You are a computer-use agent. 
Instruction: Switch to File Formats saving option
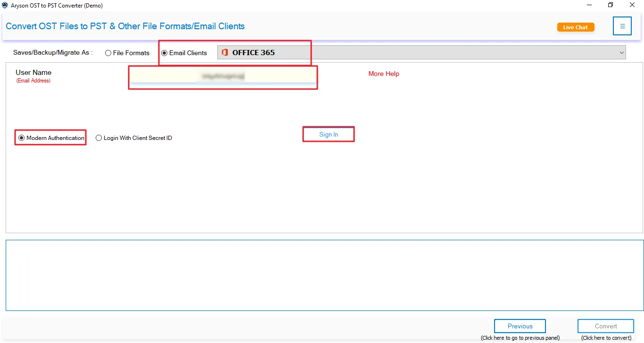tap(108, 53)
